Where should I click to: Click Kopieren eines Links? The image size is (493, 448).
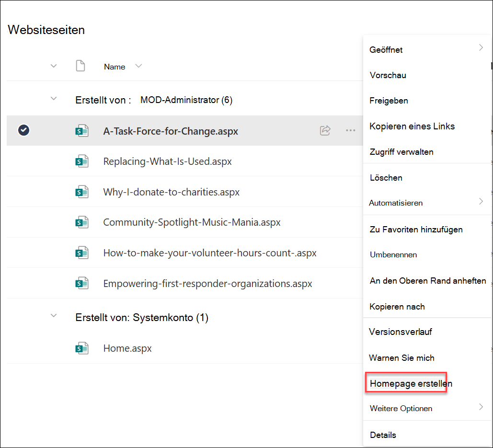412,126
